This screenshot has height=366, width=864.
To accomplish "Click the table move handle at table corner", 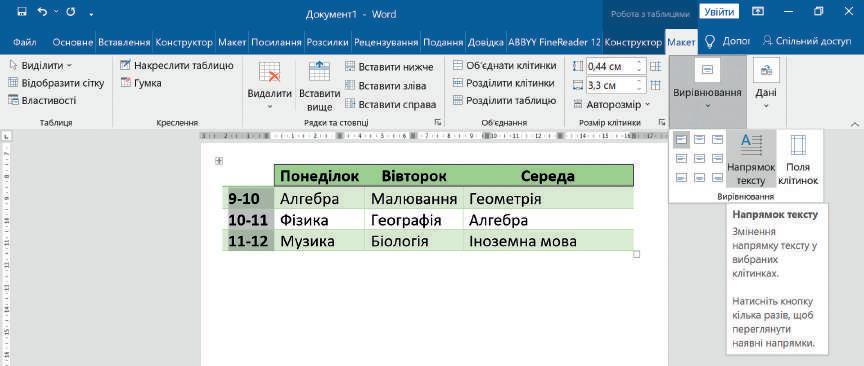I will coord(219,161).
